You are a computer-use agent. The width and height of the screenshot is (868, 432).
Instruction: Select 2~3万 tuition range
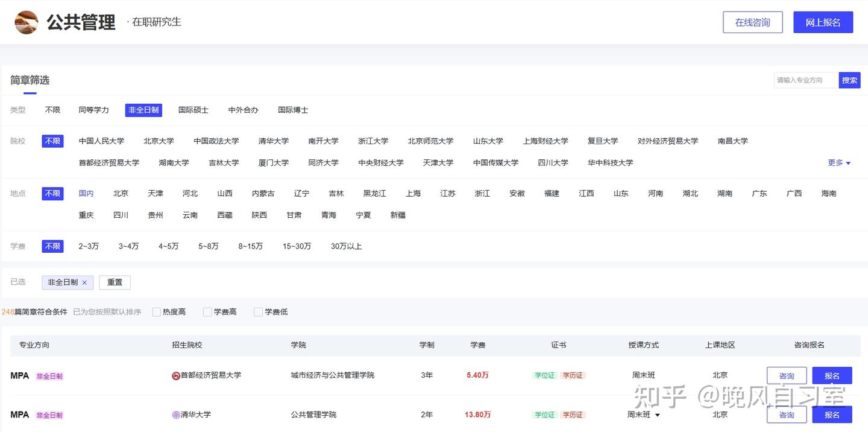point(89,246)
